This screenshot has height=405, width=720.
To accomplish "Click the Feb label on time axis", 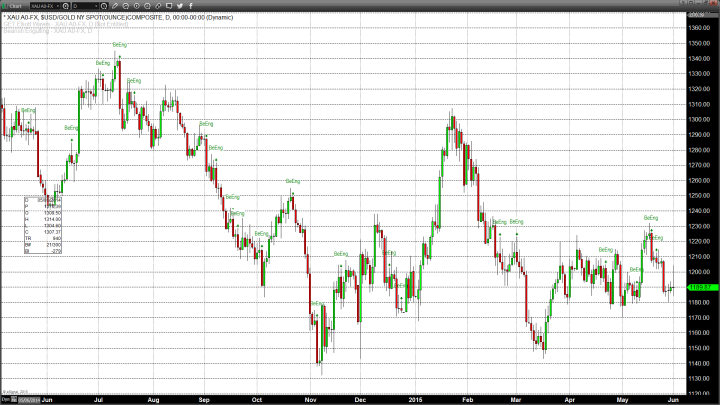I will point(467,400).
